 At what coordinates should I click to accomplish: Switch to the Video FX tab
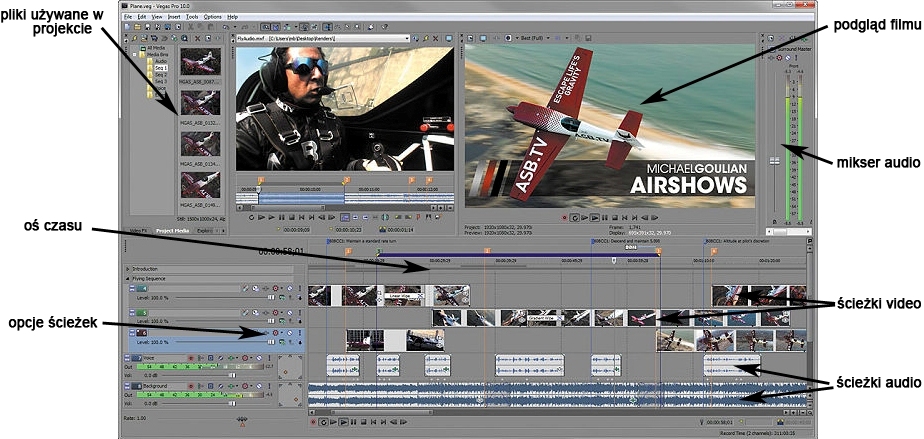click(138, 231)
